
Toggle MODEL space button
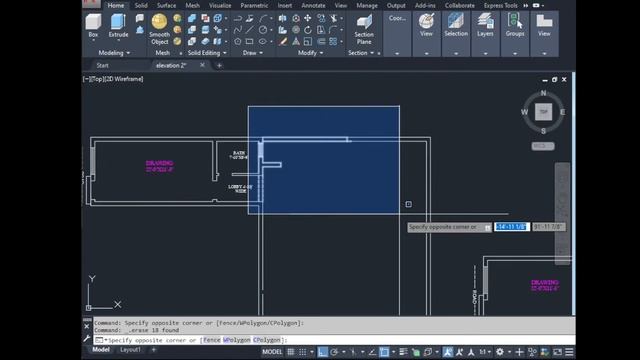coord(272,352)
